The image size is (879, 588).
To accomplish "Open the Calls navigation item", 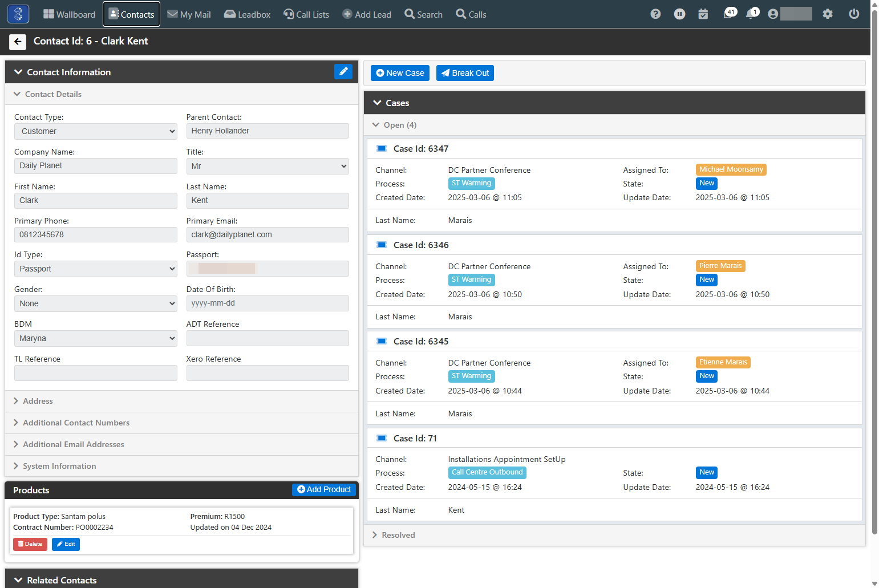I will 471,14.
